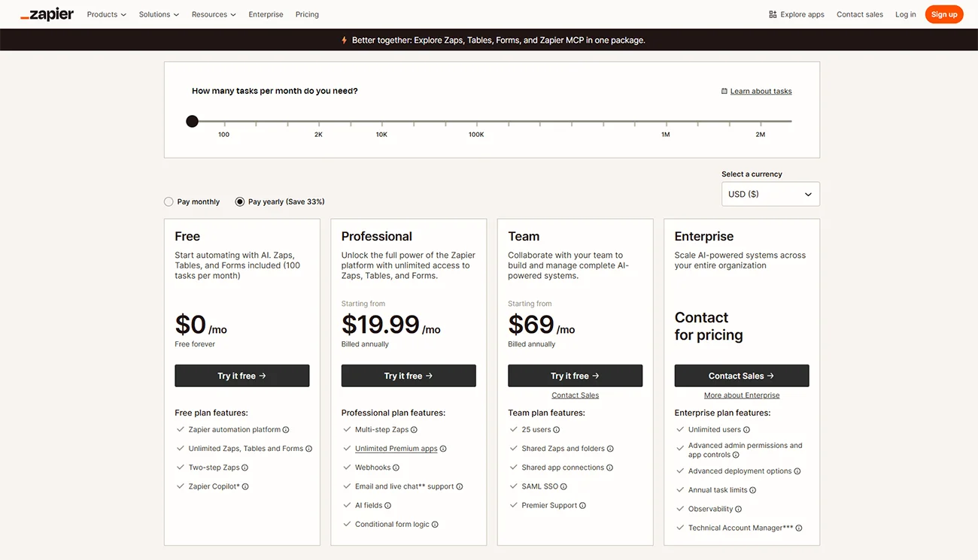The height and width of the screenshot is (560, 978).
Task: Select Pay yearly to save 33%
Action: click(x=238, y=201)
